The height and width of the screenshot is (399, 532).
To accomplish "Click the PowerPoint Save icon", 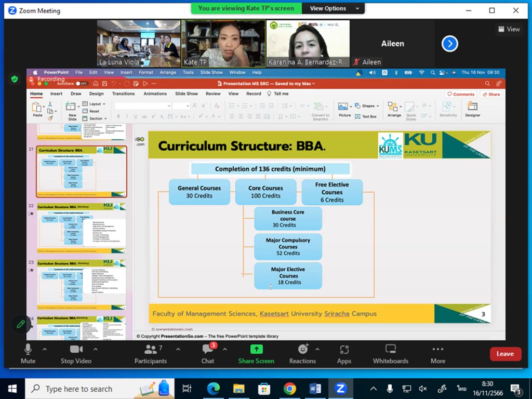I will point(105,84).
